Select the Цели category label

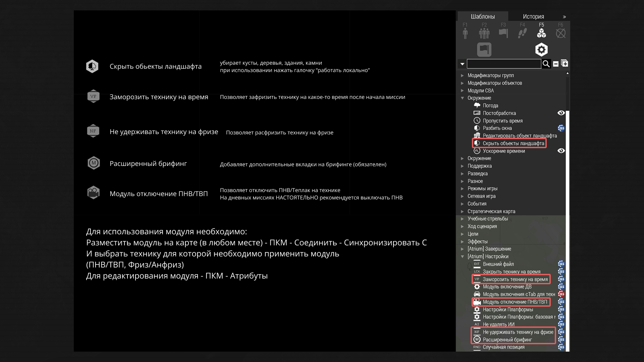(x=473, y=234)
